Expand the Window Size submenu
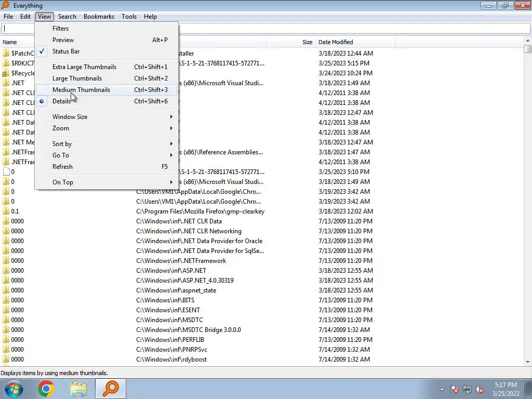The height and width of the screenshot is (399, 532). pyautogui.click(x=107, y=117)
